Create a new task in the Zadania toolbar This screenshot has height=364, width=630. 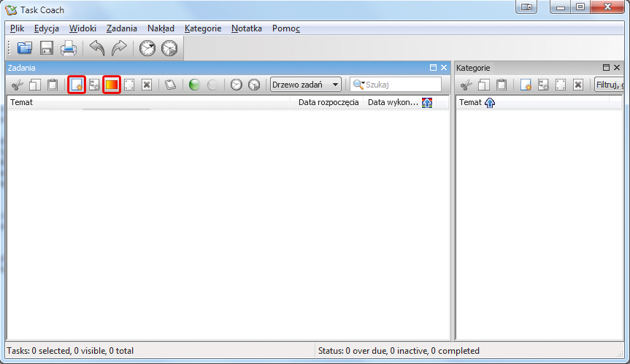tap(77, 85)
